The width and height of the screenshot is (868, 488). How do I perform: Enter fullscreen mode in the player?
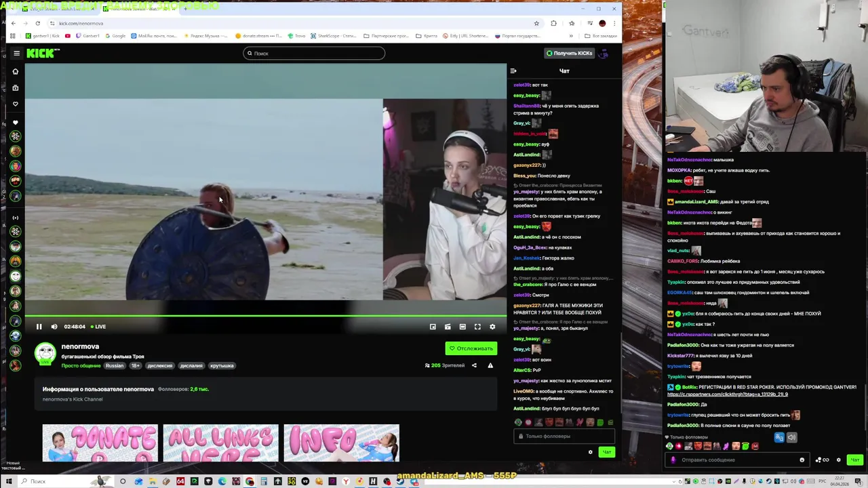[x=477, y=327]
